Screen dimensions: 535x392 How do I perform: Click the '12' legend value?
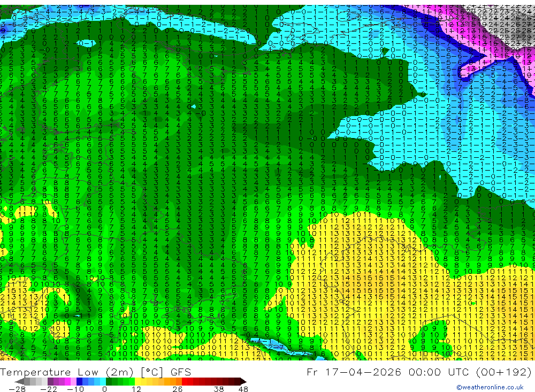[x=136, y=389]
